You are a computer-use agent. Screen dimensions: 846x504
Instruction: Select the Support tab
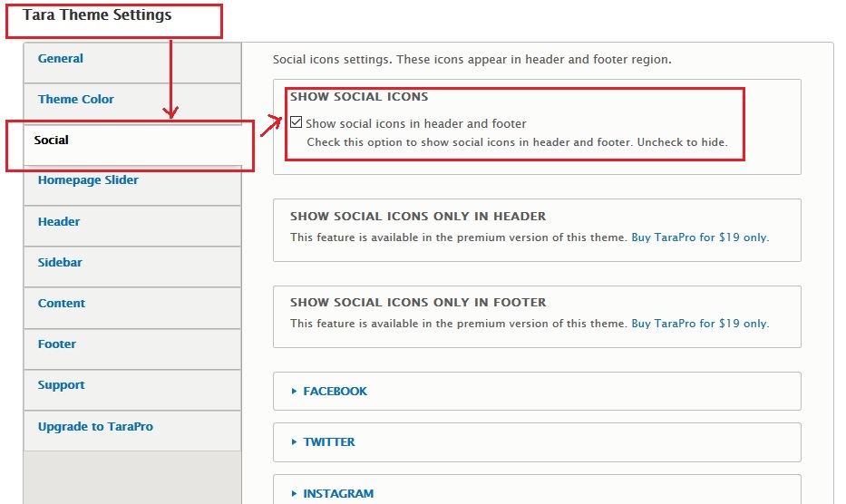(x=61, y=385)
